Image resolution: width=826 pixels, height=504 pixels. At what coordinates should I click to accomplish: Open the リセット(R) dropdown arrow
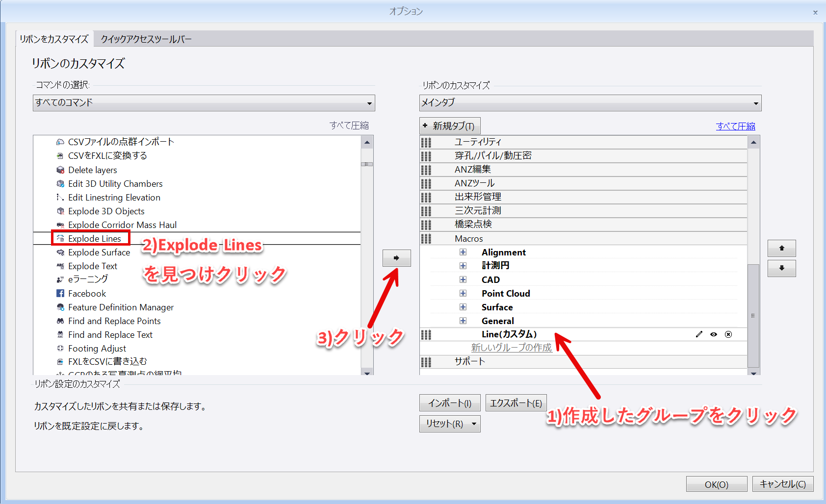click(x=474, y=424)
